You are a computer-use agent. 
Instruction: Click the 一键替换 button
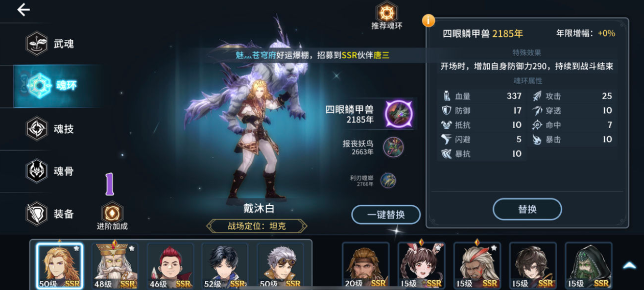[x=386, y=214]
